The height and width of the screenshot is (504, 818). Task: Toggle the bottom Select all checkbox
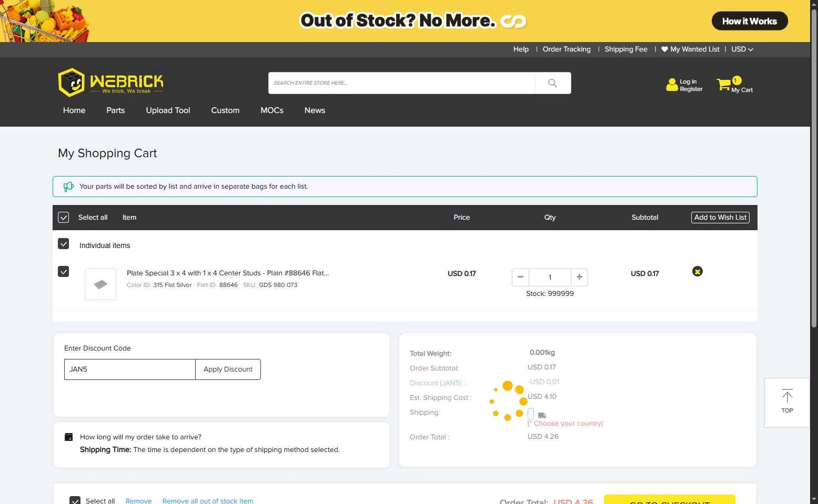pyautogui.click(x=75, y=500)
